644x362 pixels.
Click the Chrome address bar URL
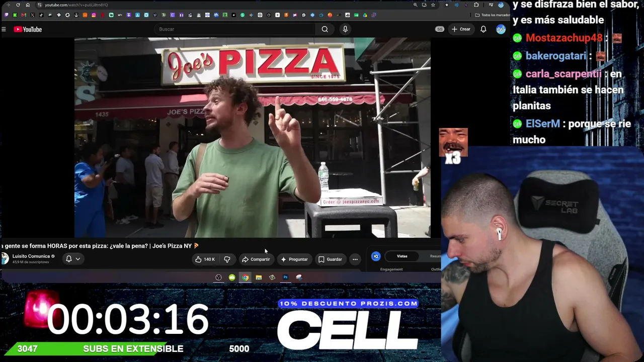76,5
